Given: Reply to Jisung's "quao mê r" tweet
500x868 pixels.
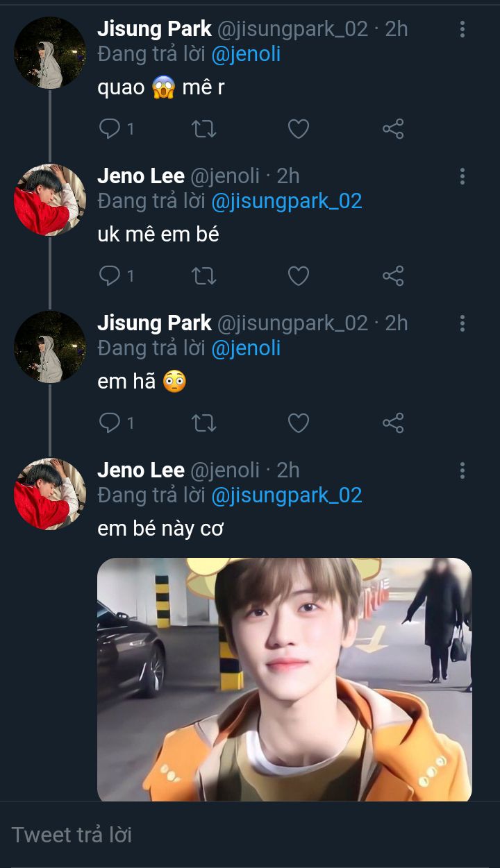Looking at the screenshot, I should [110, 128].
